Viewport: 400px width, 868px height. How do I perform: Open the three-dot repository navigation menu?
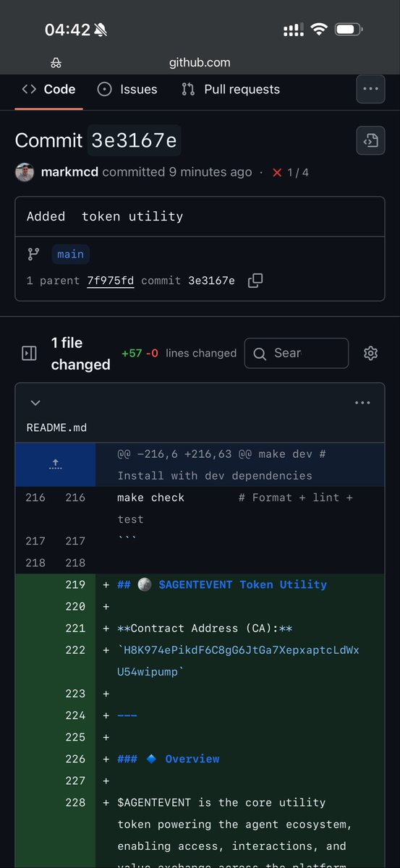pos(370,89)
